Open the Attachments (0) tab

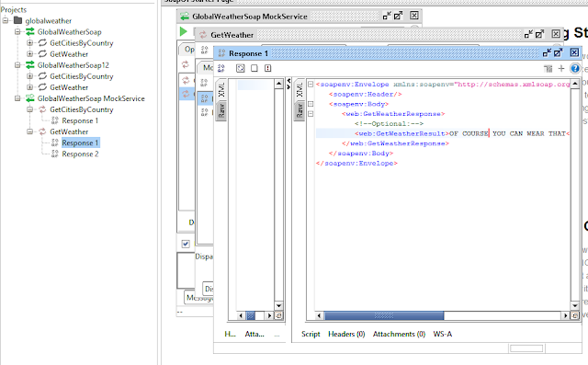coord(399,334)
